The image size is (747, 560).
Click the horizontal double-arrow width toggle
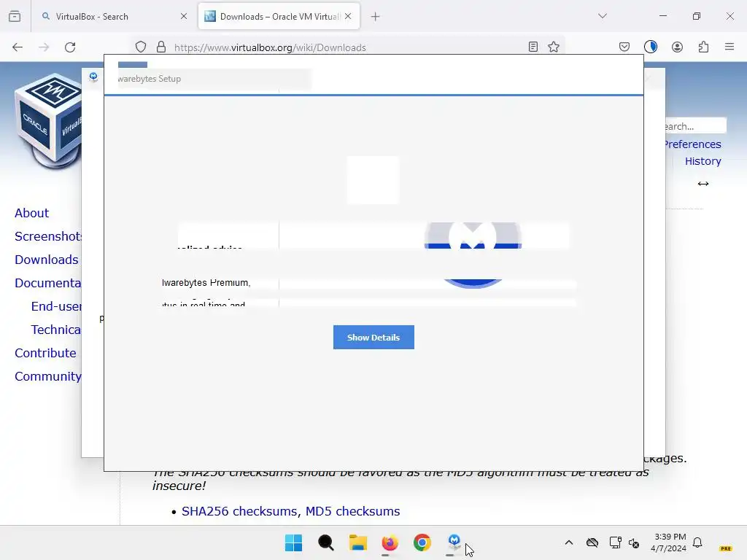(x=703, y=184)
